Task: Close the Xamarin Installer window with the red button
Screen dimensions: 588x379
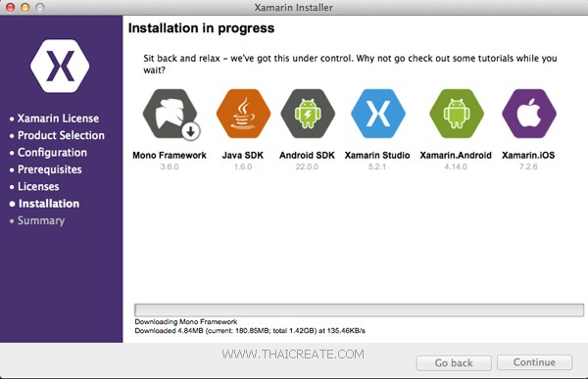Action: (11, 7)
